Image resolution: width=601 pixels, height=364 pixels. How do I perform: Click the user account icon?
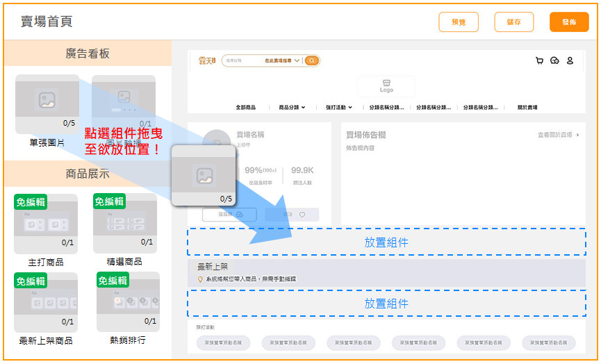tap(570, 61)
